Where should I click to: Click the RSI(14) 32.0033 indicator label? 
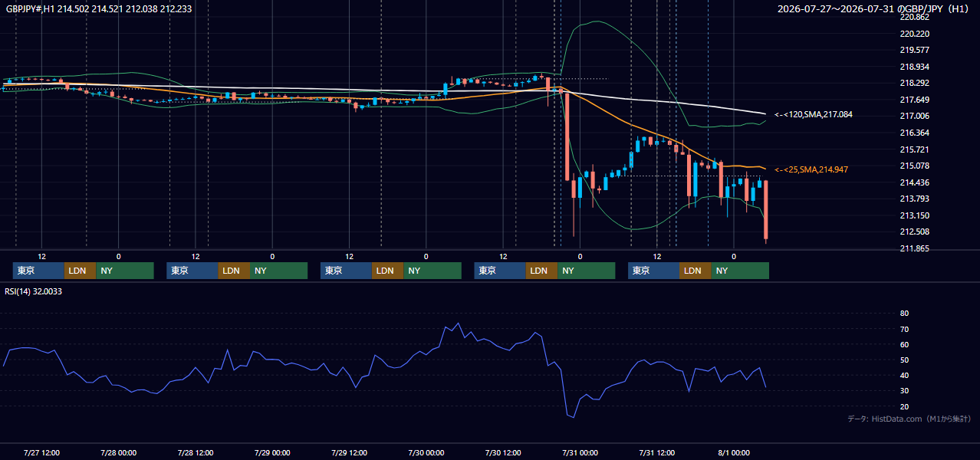[33, 291]
